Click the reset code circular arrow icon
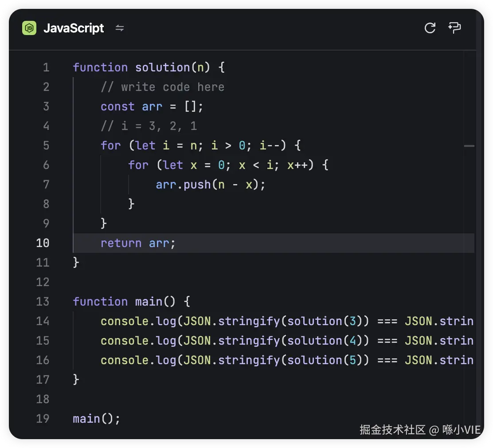The height and width of the screenshot is (448, 493). pyautogui.click(x=430, y=28)
